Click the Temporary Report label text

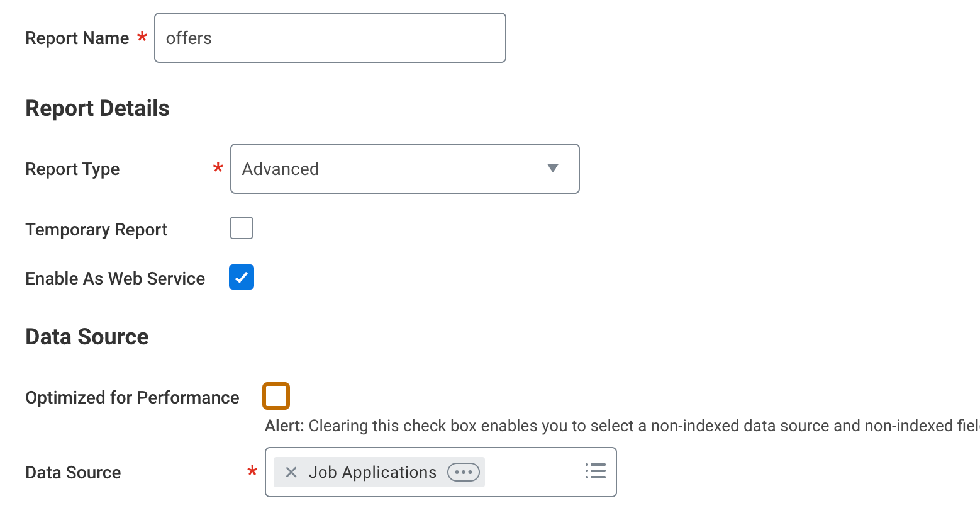96,230
